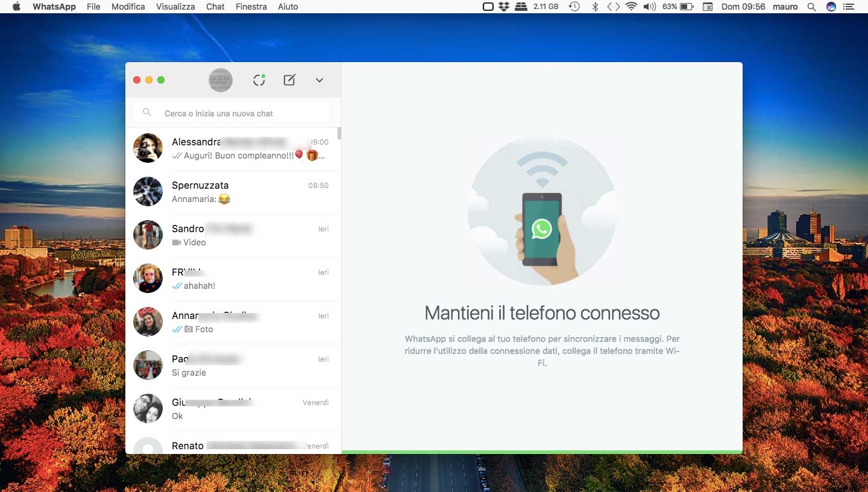Expand the menu chevron beside the compose icon
Viewport: 868px width, 492px height.
point(319,80)
